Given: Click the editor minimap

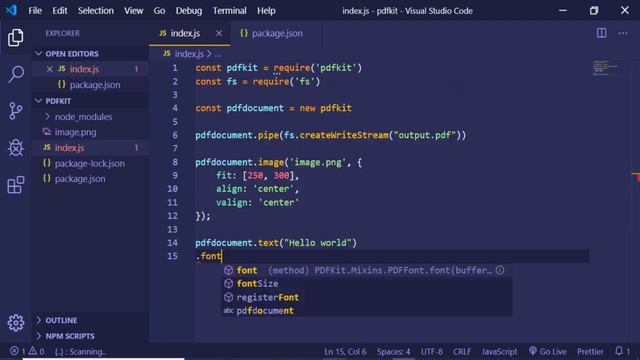Looking at the screenshot, I should (x=605, y=67).
